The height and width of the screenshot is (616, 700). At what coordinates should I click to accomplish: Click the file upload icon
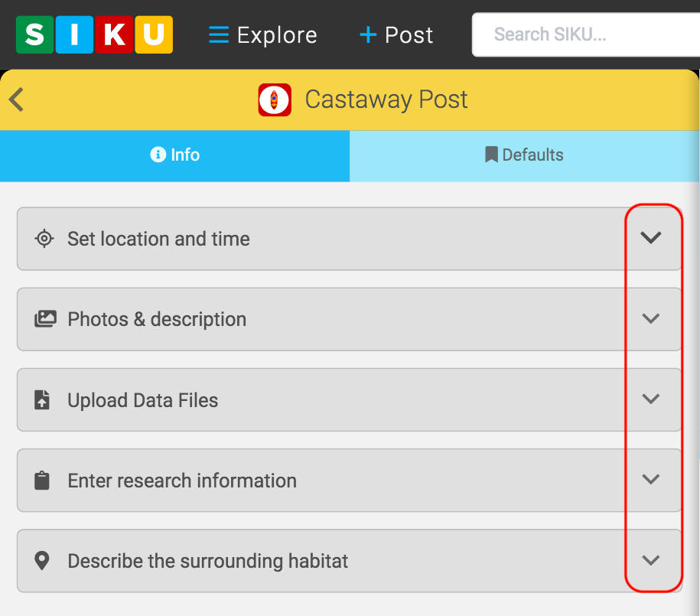(42, 400)
